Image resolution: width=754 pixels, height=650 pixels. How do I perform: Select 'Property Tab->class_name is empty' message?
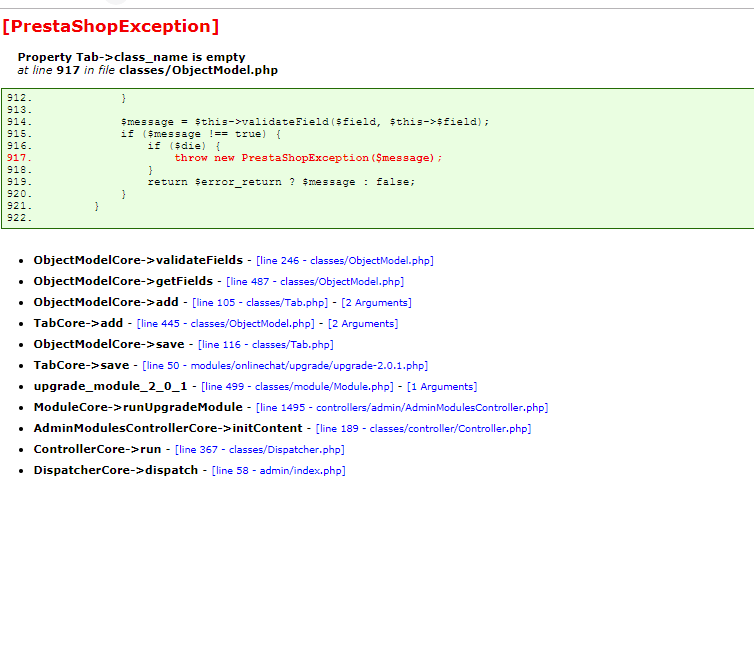(x=131, y=57)
